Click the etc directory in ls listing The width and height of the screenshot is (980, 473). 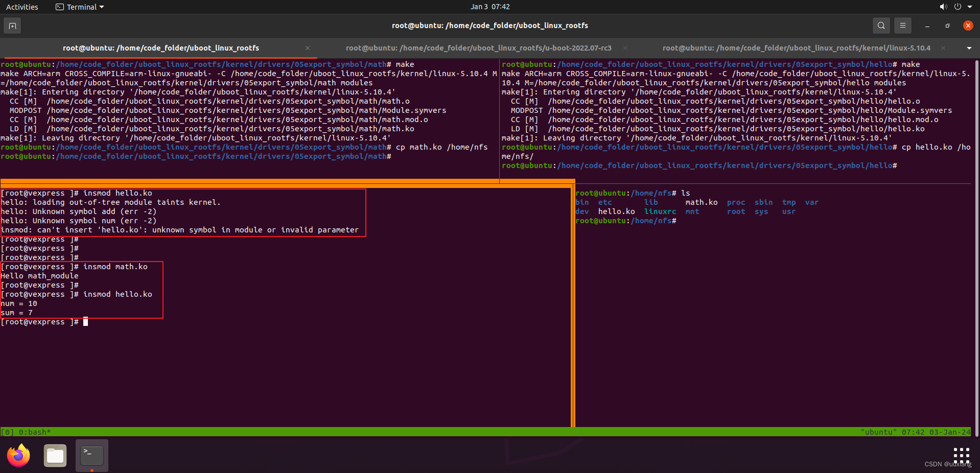[604, 202]
